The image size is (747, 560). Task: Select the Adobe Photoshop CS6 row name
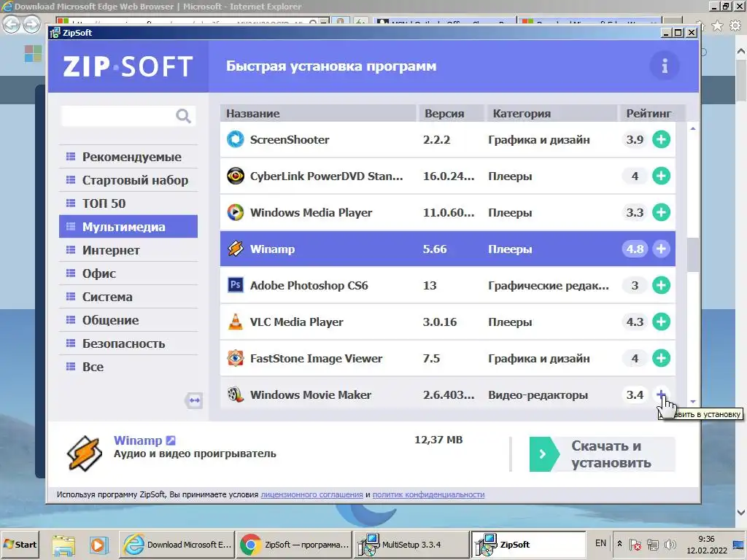pos(309,285)
